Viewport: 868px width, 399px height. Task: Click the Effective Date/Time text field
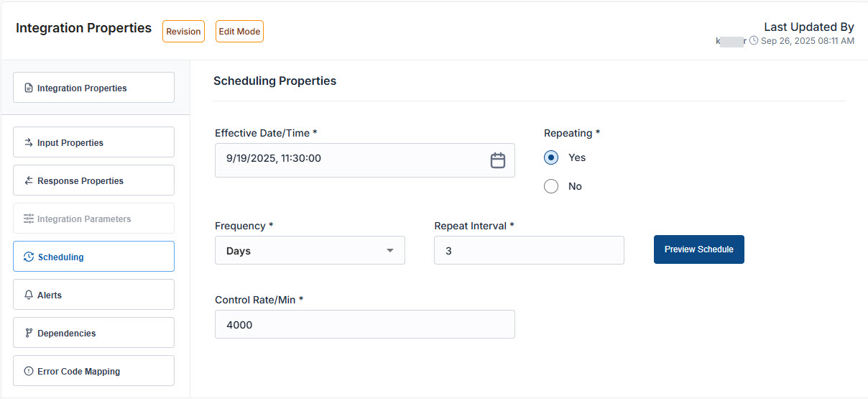(x=352, y=160)
